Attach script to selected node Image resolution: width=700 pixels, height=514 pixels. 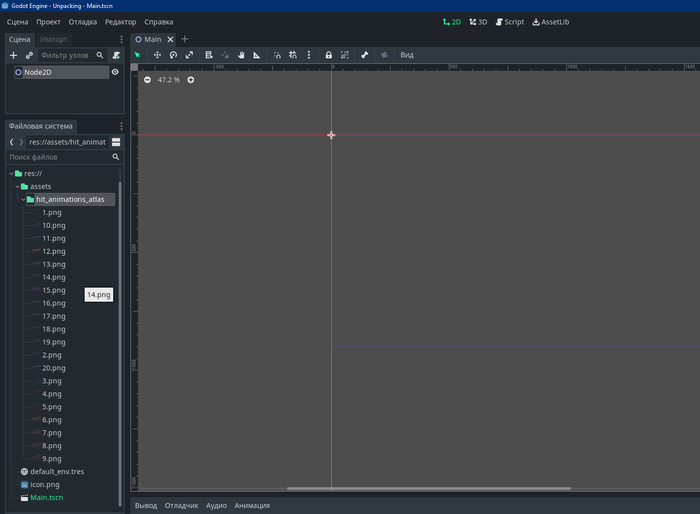(x=116, y=55)
